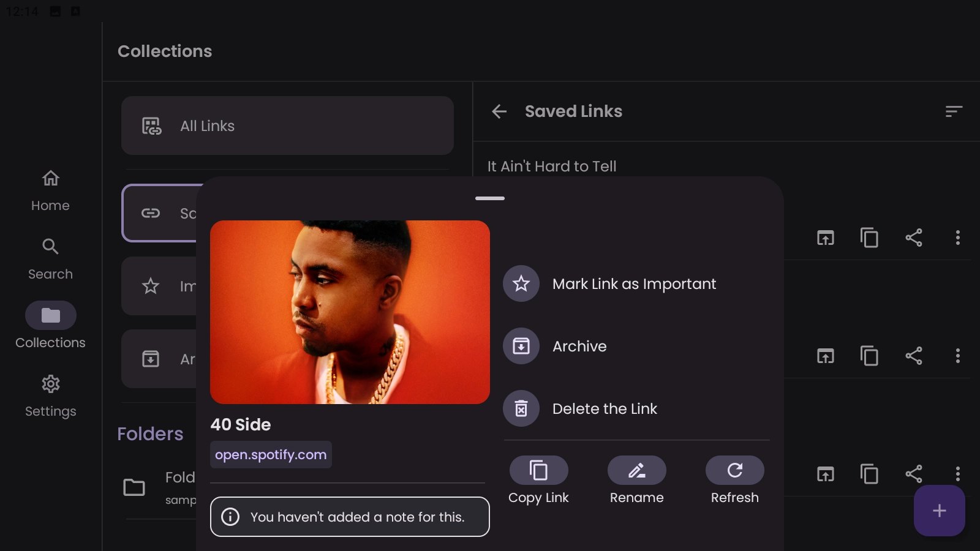Open the Settings tab
Viewport: 980px width, 551px height.
pos(50,395)
